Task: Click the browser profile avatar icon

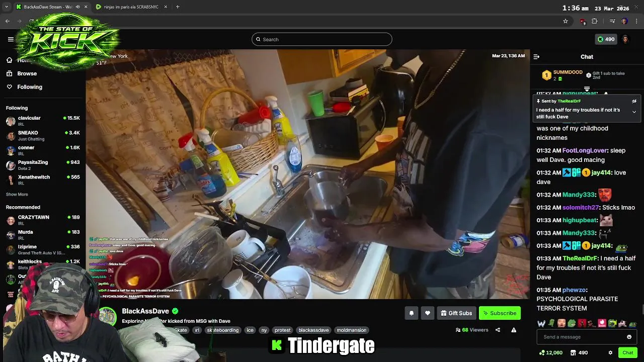Action: pos(624,21)
